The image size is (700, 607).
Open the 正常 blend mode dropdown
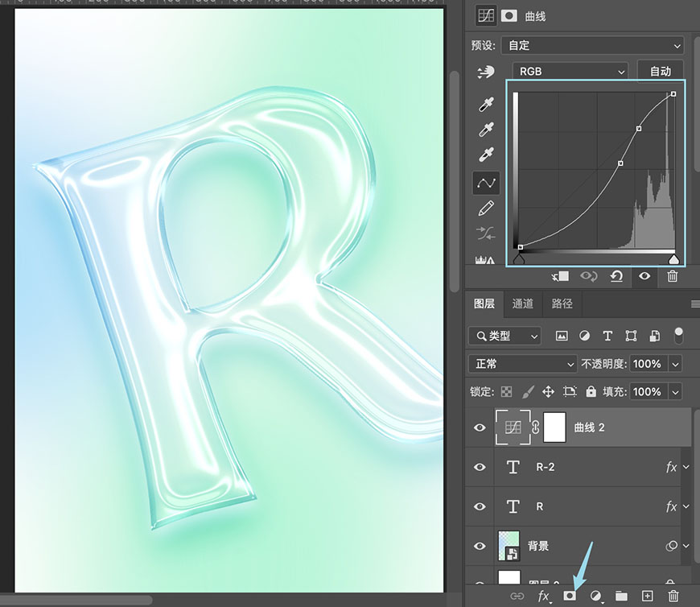(522, 364)
